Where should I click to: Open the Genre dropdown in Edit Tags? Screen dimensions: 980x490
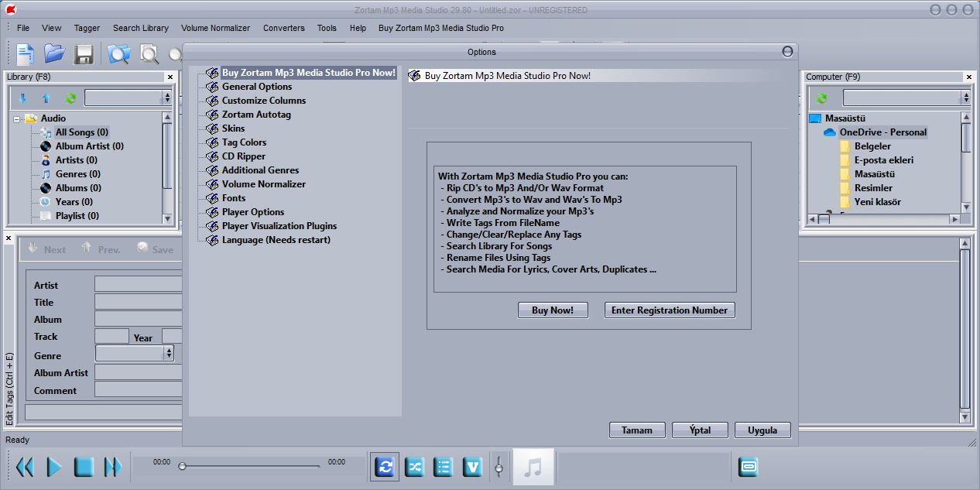click(135, 353)
